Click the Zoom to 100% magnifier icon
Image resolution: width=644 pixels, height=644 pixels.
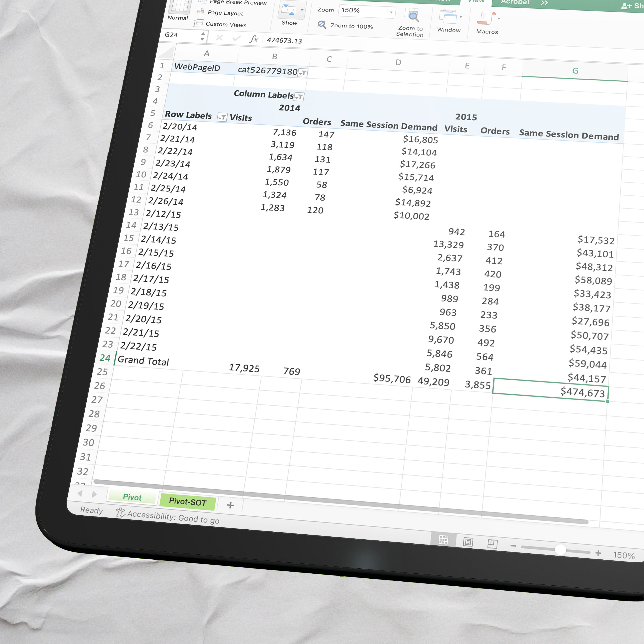pos(322,25)
